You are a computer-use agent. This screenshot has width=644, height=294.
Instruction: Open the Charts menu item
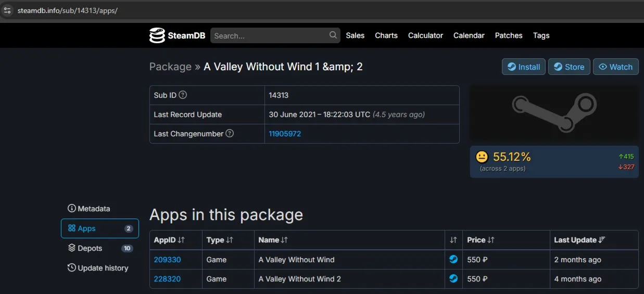[386, 35]
